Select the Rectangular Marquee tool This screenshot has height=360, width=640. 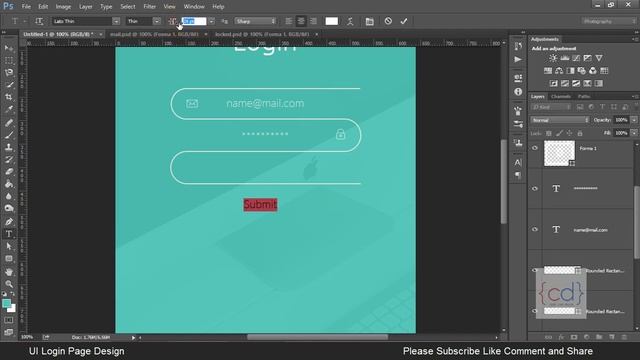click(x=9, y=60)
